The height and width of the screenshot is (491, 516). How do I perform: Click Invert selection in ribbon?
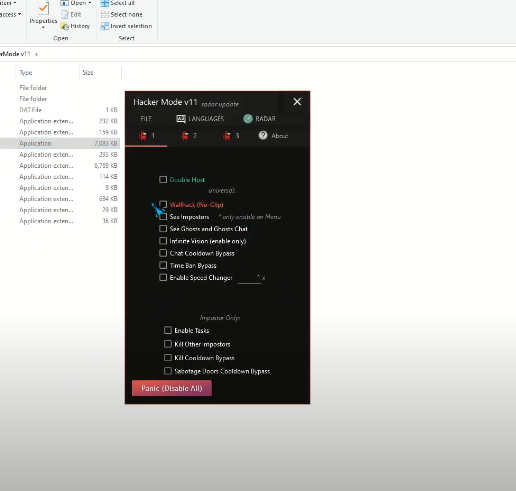pyautogui.click(x=126, y=26)
